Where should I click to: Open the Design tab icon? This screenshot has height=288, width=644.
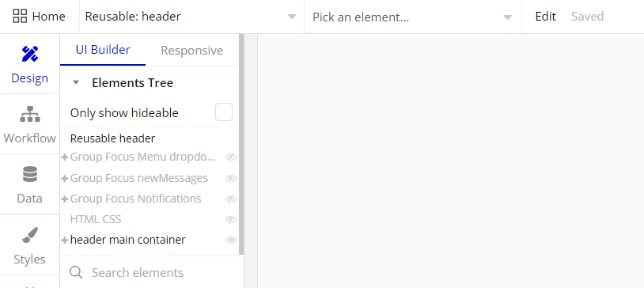(x=29, y=54)
